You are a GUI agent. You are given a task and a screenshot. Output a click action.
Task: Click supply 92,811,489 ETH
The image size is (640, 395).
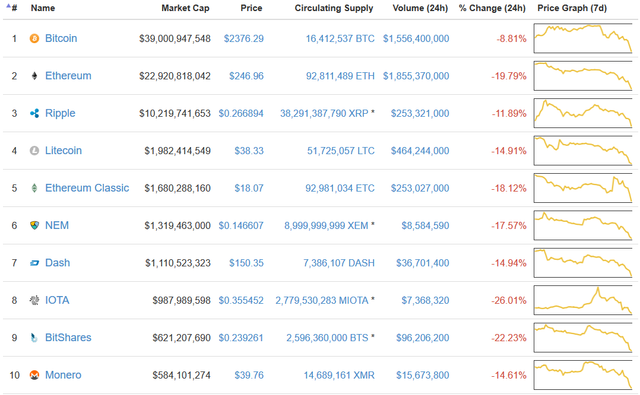coord(340,76)
